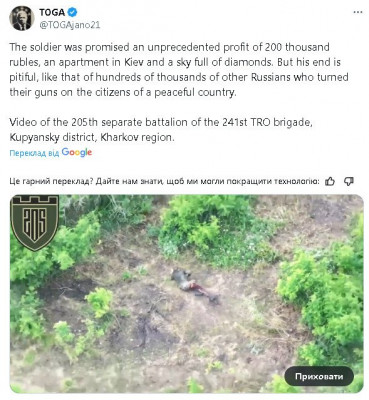Image resolution: width=369 pixels, height=400 pixels.
Task: Click the blue verified badge
Action: pos(73,12)
